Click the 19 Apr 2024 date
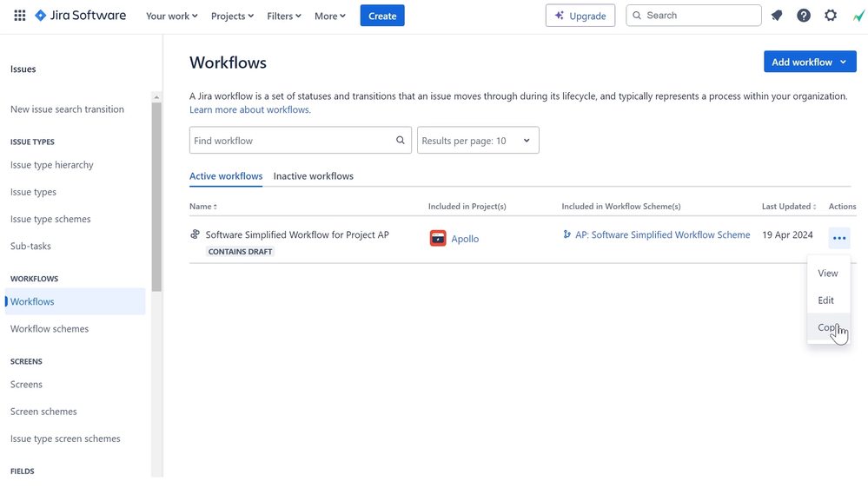868x488 pixels. coord(787,234)
